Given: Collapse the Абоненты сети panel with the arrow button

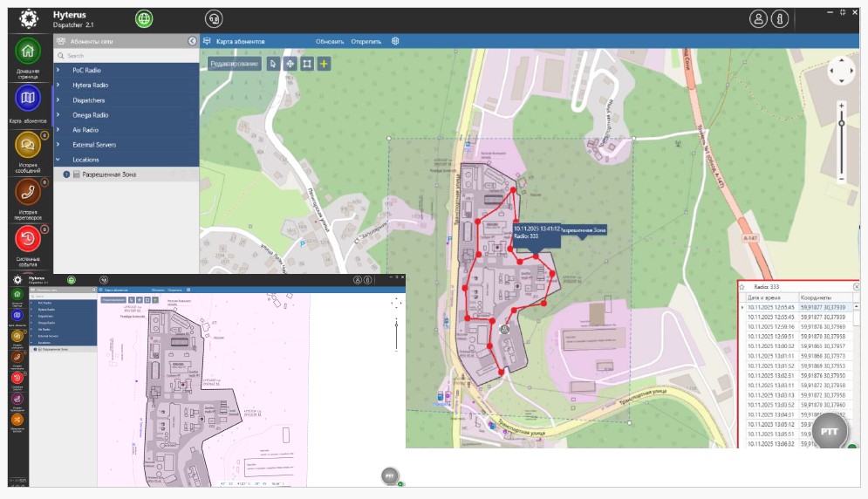Looking at the screenshot, I should point(192,41).
